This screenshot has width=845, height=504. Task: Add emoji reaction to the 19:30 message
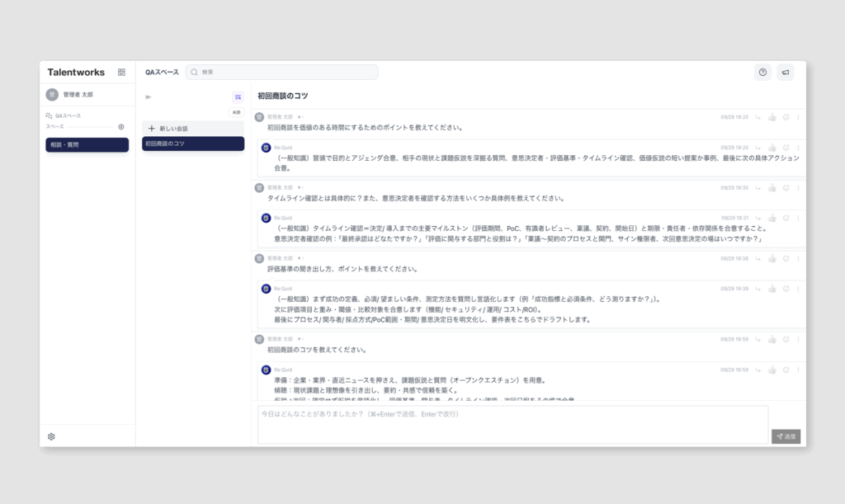click(x=786, y=188)
